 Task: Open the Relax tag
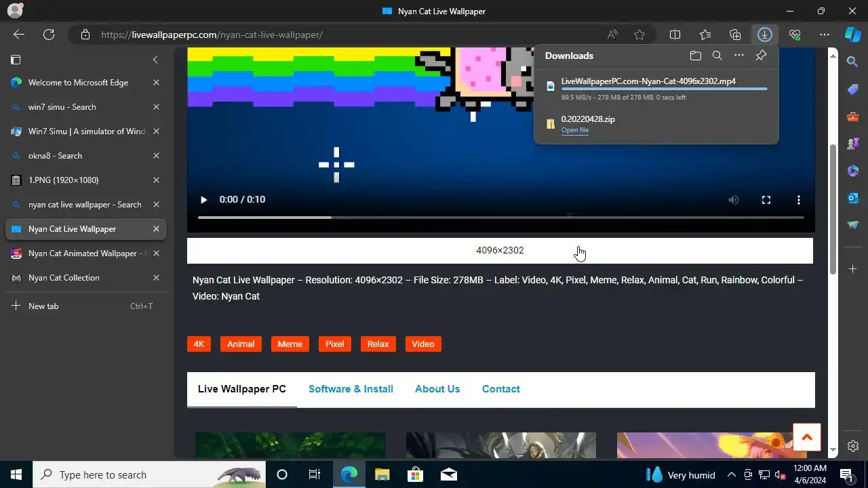point(378,344)
